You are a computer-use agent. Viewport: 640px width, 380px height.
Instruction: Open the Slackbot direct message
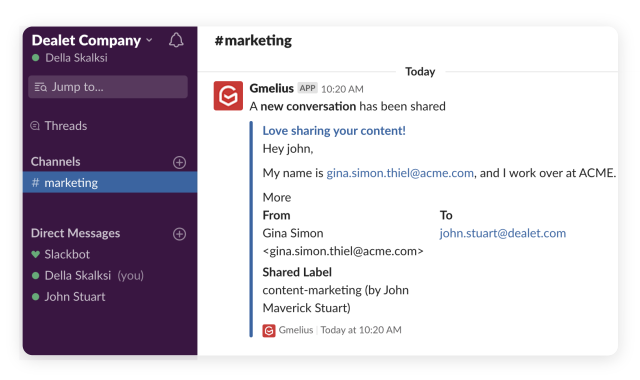tap(67, 254)
